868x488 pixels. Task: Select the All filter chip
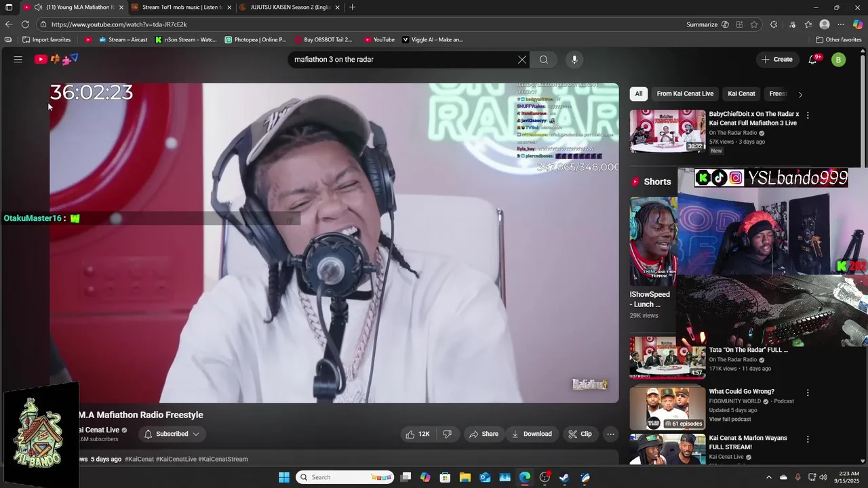(x=638, y=94)
